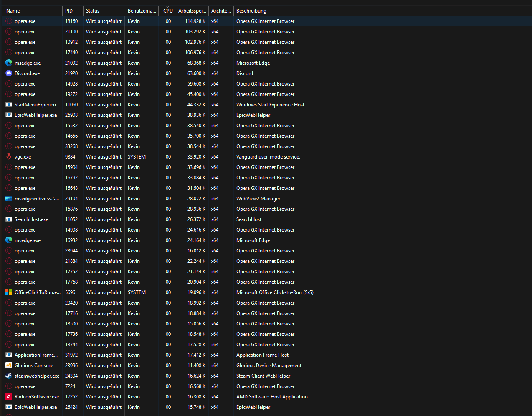Click the PID value 31972
The image size is (532, 416).
coord(71,355)
